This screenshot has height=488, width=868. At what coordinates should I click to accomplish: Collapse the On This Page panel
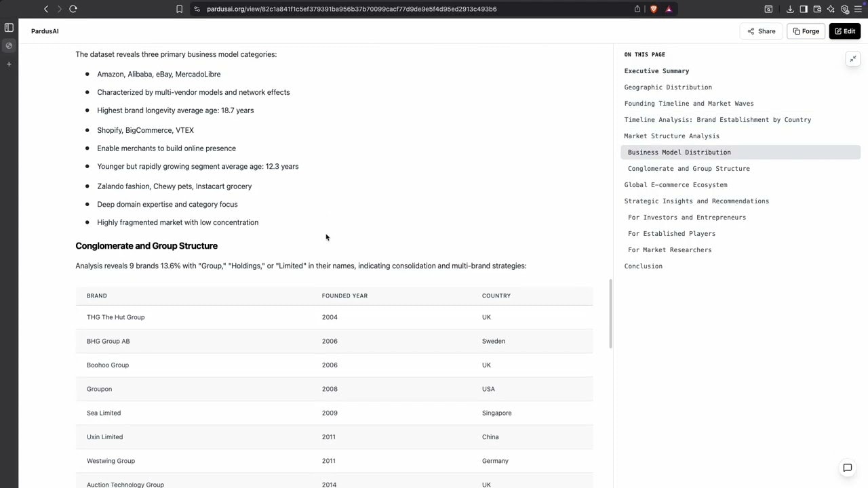(x=853, y=59)
